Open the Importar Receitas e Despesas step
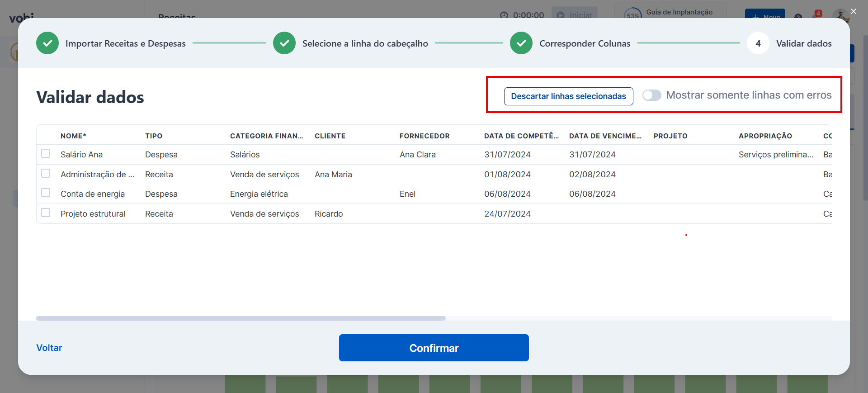This screenshot has height=393, width=868. tap(126, 43)
